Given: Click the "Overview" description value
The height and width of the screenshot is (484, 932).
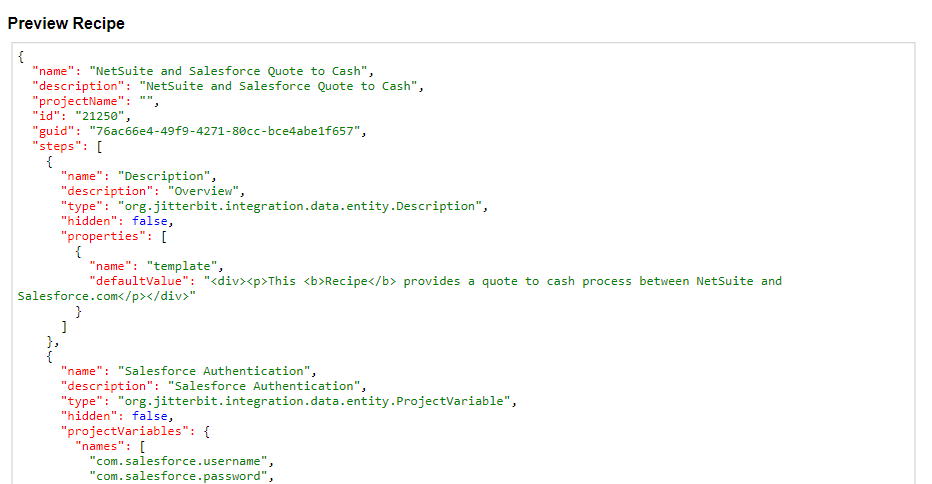Looking at the screenshot, I should 206,191.
